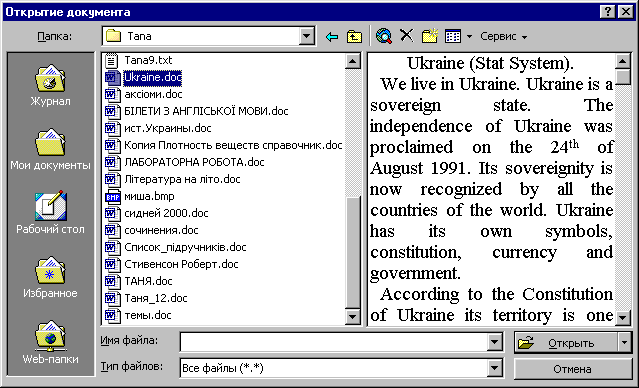Expand the Имя файла dropdown arrow
Image resolution: width=639 pixels, height=388 pixels.
494,342
